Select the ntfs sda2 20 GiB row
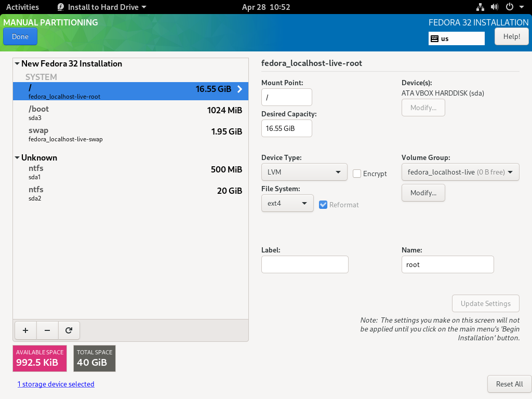Viewport: 532px width, 399px height. pos(130,194)
